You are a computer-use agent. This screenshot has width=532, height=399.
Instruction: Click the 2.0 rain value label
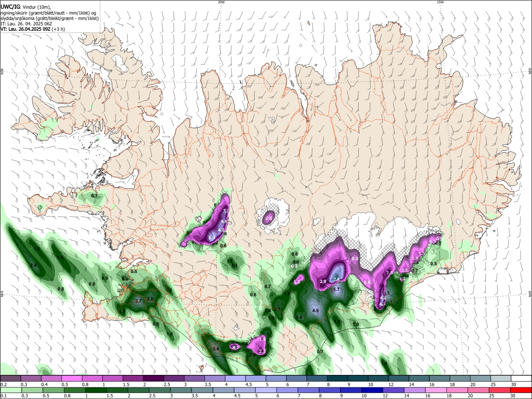pyautogui.click(x=252, y=355)
